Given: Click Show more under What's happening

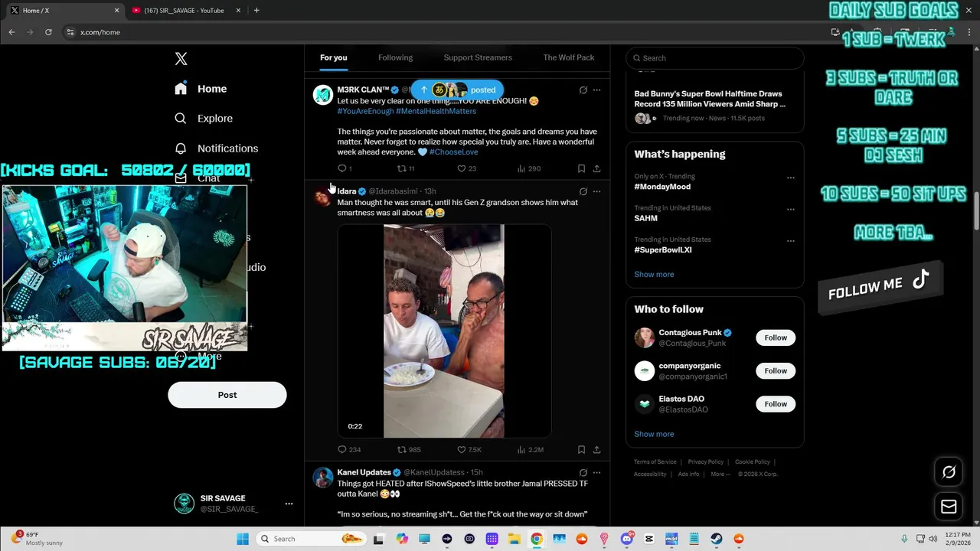Looking at the screenshot, I should coord(654,275).
